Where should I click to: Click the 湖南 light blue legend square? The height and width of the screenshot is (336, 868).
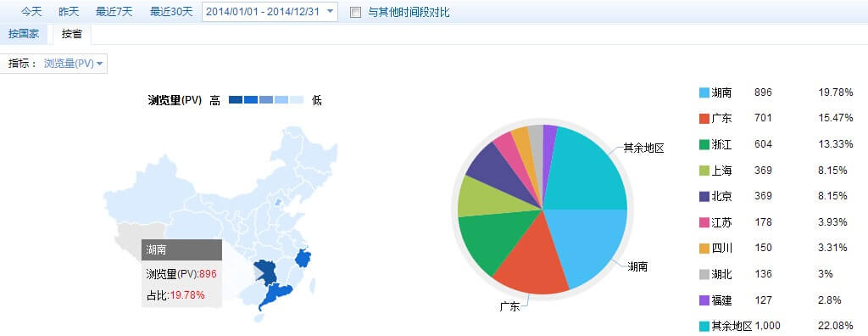point(704,92)
